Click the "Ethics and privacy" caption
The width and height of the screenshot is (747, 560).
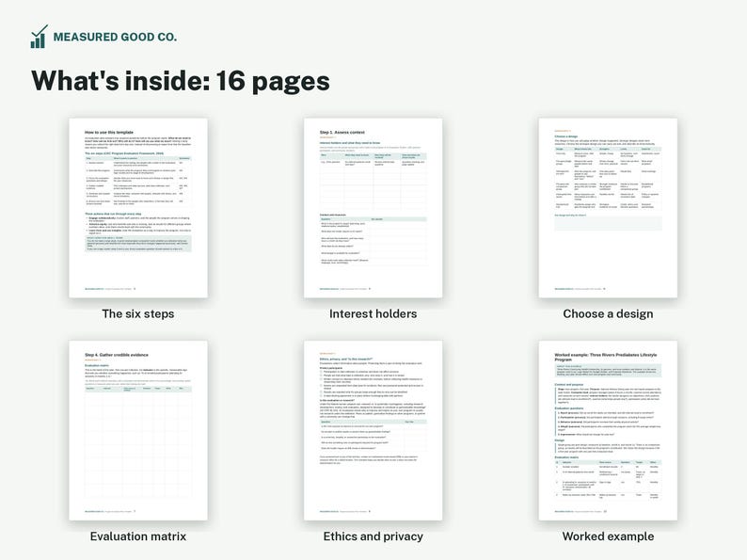point(373,536)
